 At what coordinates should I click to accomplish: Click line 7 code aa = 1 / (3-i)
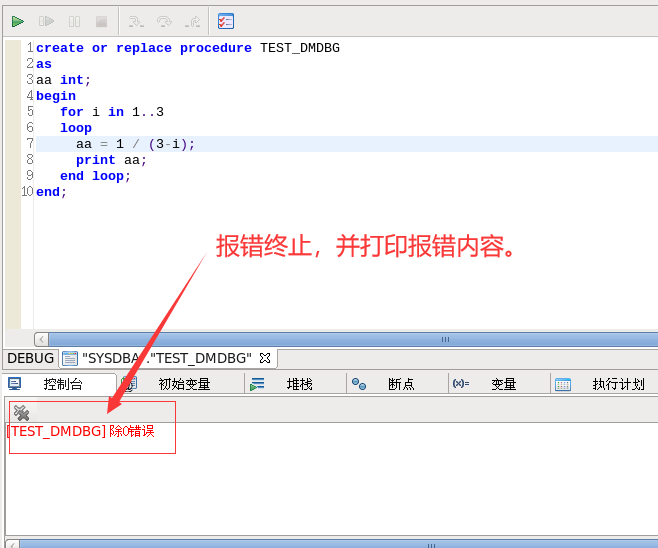pyautogui.click(x=136, y=144)
